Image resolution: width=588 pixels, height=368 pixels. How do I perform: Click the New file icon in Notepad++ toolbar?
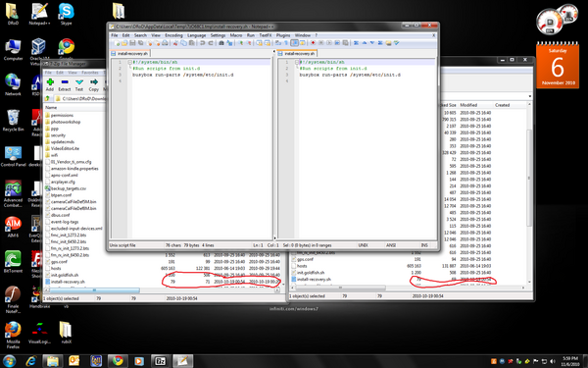118,43
